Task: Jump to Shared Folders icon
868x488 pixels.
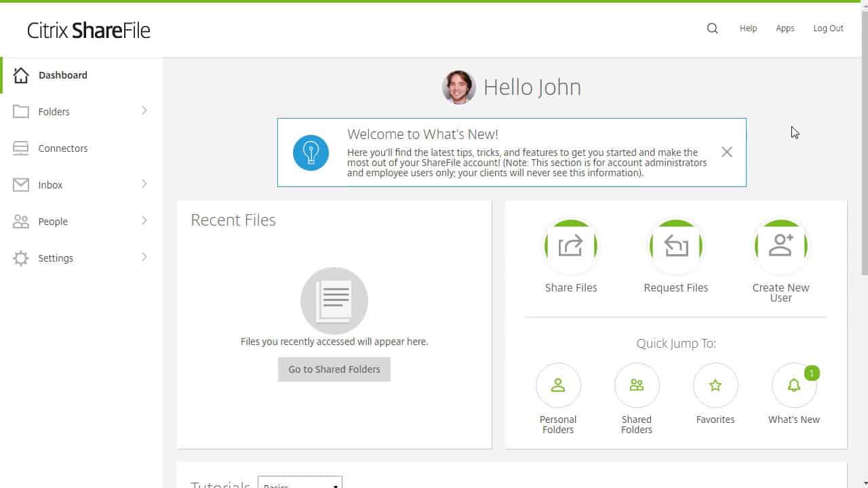Action: (637, 385)
